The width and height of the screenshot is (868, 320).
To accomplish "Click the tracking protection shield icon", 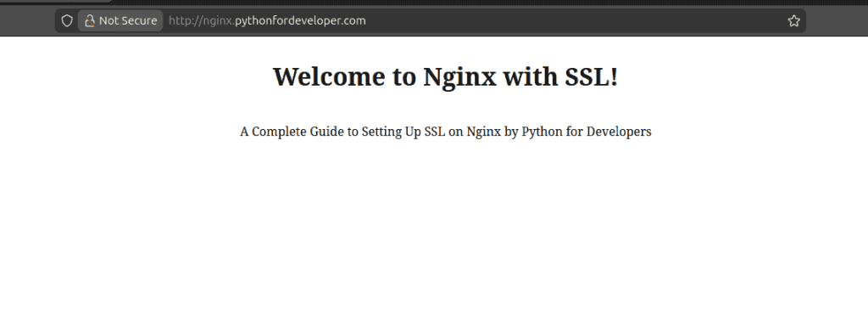I will coord(67,21).
